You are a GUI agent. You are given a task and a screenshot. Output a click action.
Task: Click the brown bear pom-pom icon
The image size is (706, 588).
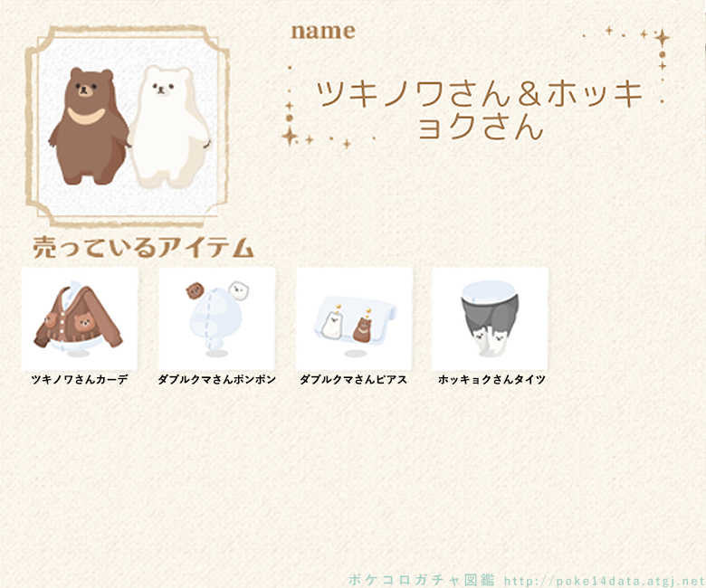[195, 290]
